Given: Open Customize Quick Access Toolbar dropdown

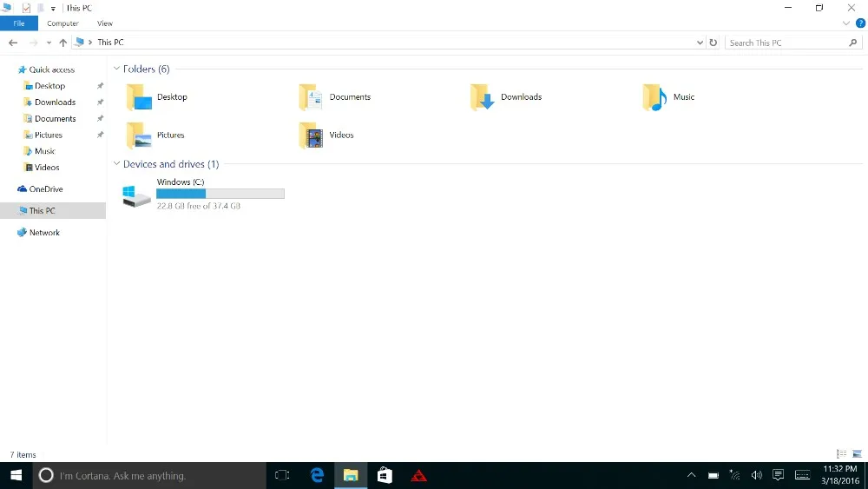Looking at the screenshot, I should click(x=53, y=9).
